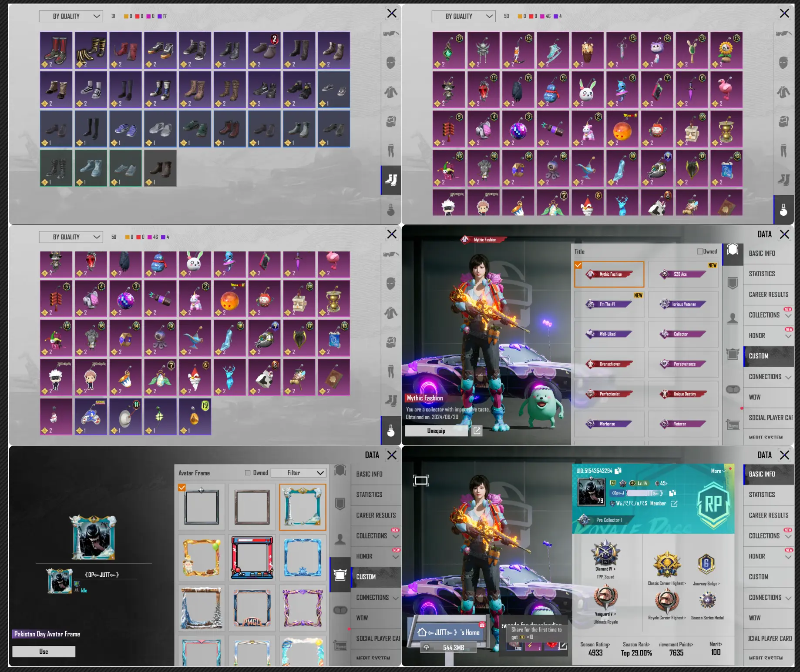Expand the More menu in Basic Info card
The height and width of the screenshot is (672, 800).
[718, 471]
